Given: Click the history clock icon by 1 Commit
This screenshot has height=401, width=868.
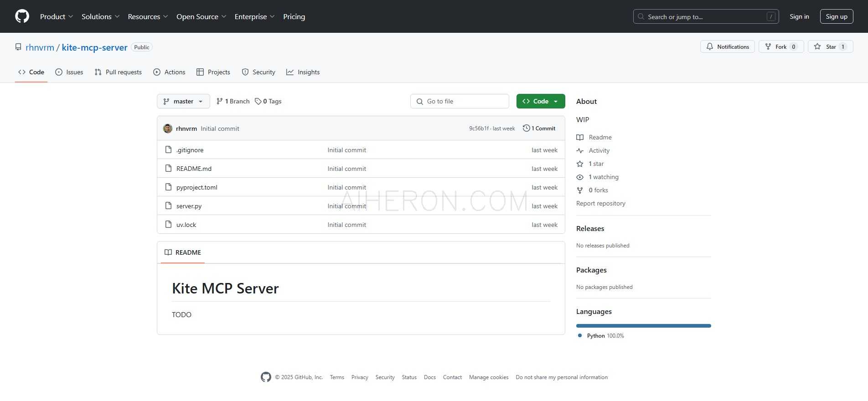Looking at the screenshot, I should coord(526,129).
